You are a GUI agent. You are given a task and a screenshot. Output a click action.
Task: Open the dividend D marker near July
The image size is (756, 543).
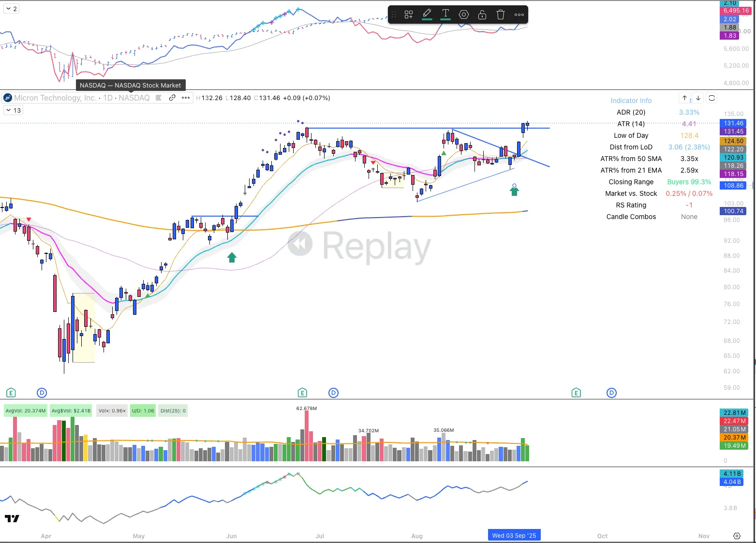[x=333, y=392]
